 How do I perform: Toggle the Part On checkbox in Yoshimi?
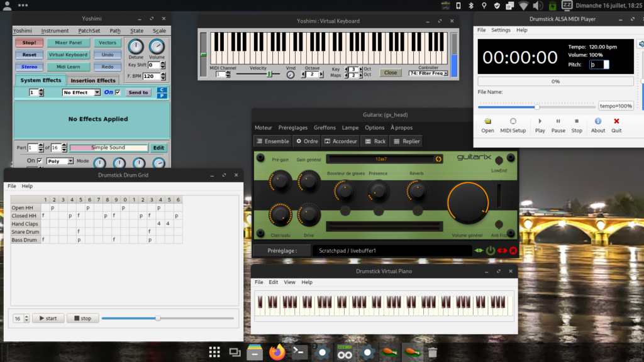tap(40, 161)
